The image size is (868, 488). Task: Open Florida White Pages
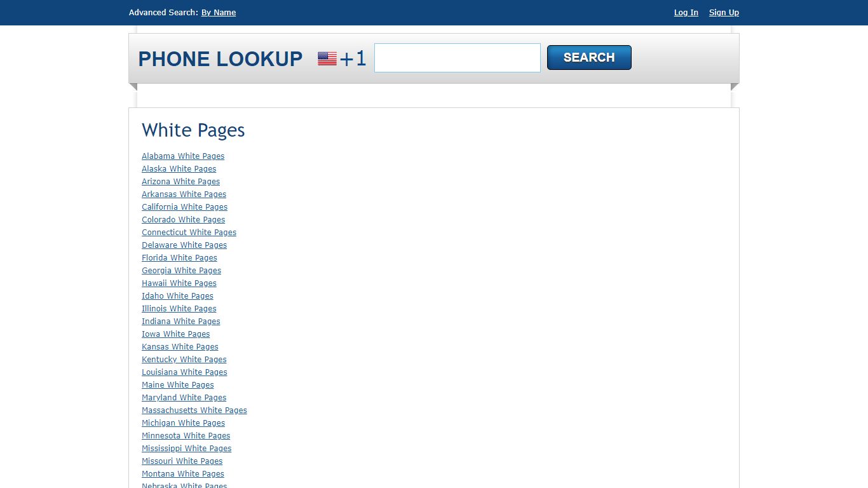coord(179,258)
